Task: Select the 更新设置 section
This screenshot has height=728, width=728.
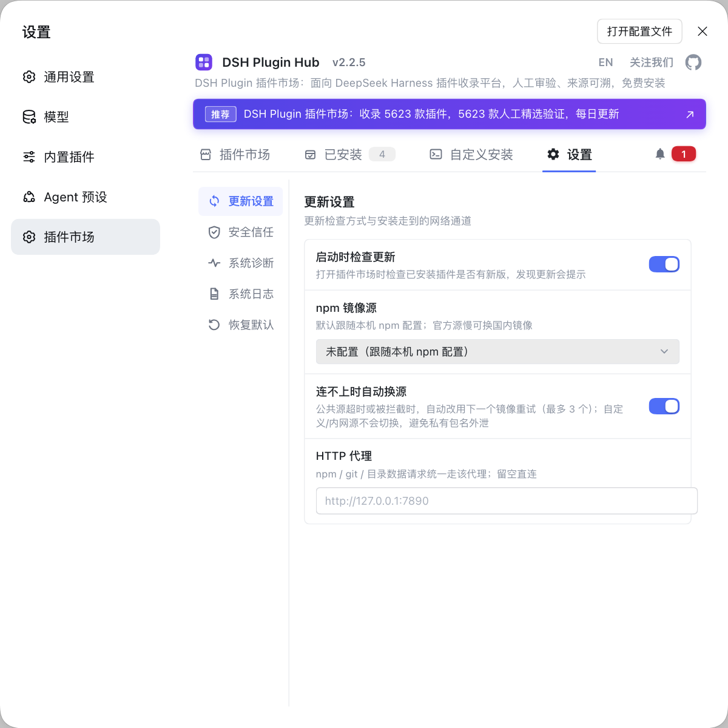Action: 241,201
